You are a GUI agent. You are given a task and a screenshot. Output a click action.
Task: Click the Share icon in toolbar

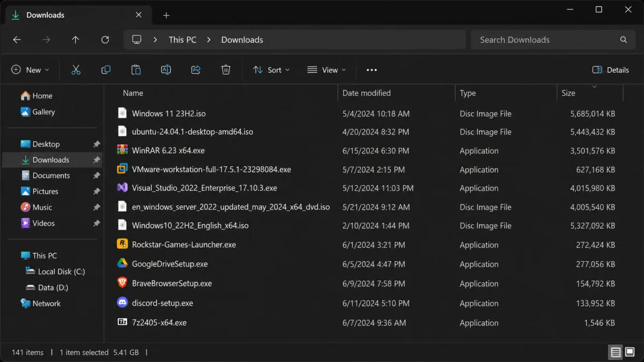[196, 70]
